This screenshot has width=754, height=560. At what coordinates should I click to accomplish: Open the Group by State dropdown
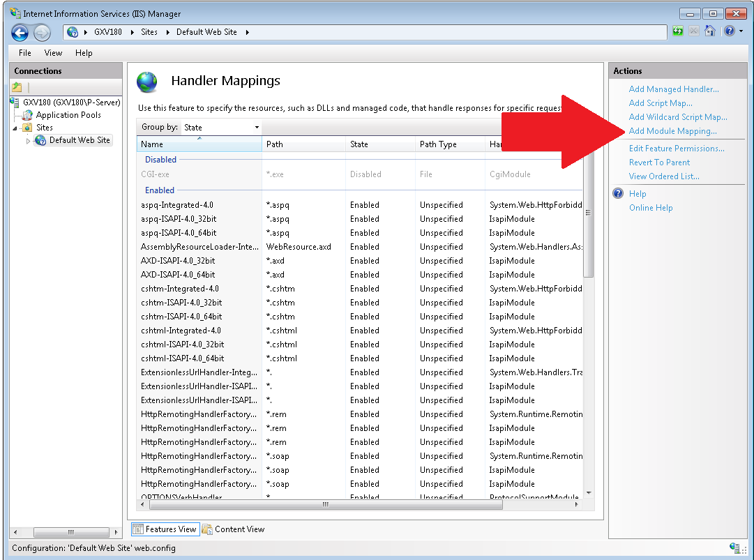[220, 127]
